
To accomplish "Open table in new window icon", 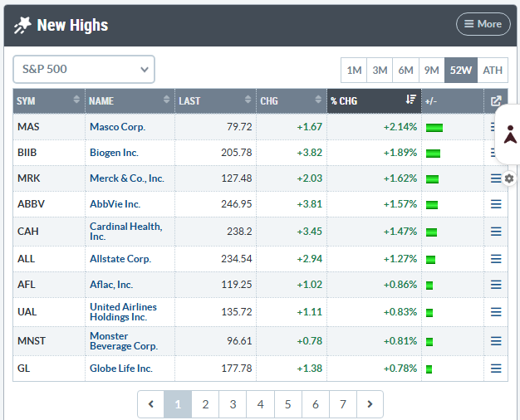I will (x=496, y=100).
